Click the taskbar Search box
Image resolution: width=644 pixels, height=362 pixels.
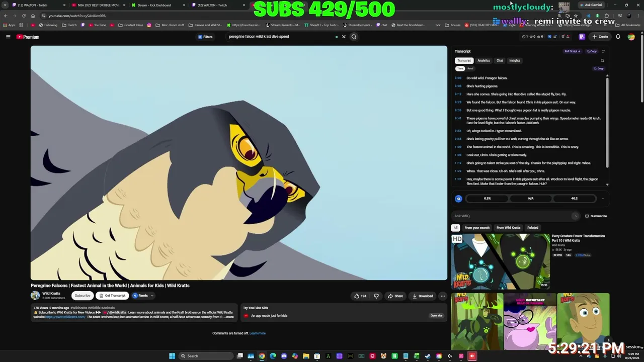[x=206, y=356]
